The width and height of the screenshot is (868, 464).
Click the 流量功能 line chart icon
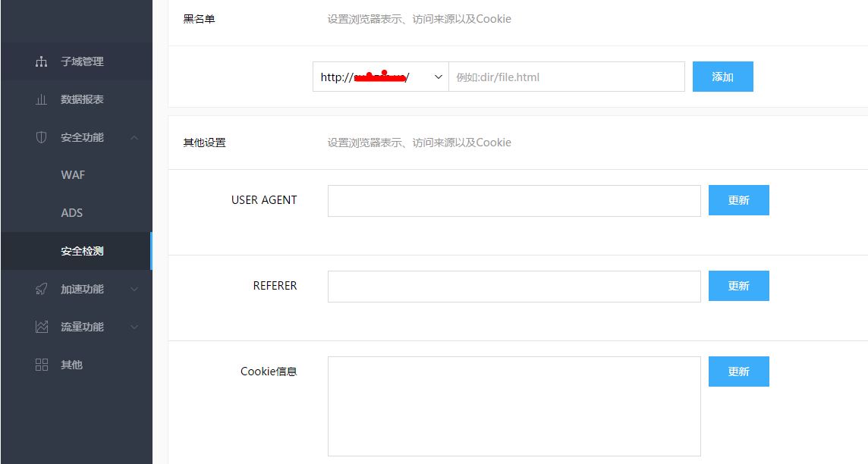coord(43,327)
